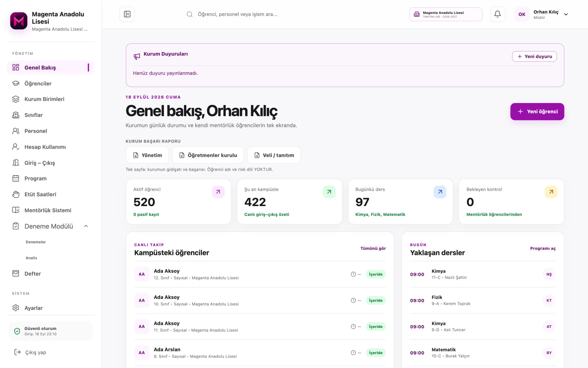Open the blue arrow on Bugünkü ders card
The height and width of the screenshot is (368, 588).
point(440,192)
